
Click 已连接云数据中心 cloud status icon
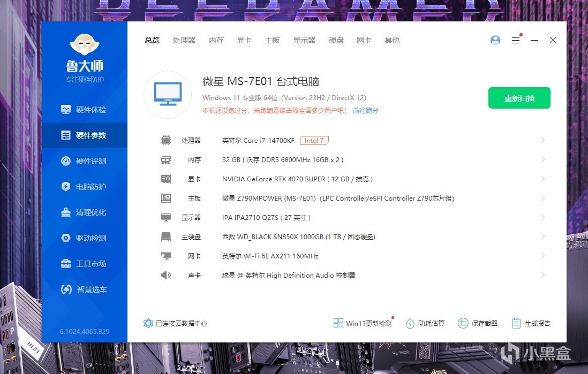click(x=148, y=323)
